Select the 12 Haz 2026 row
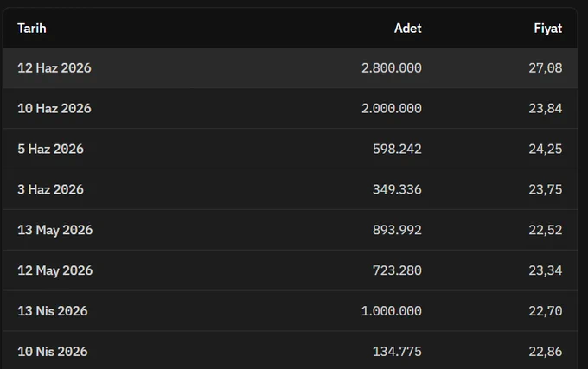 pos(290,67)
